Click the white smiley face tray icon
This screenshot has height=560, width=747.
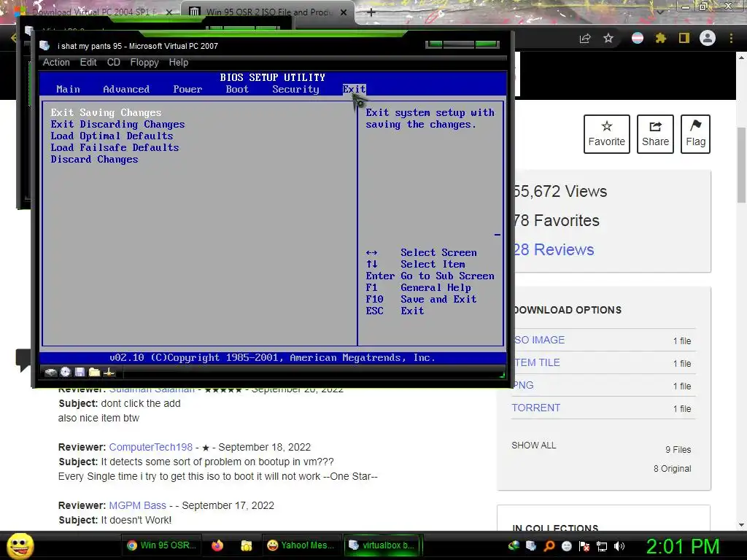567,546
